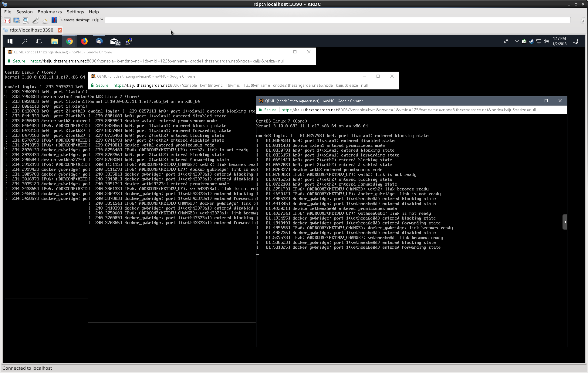
Task: Click the 'cnode3 login:' prompt text
Action: [272, 136]
